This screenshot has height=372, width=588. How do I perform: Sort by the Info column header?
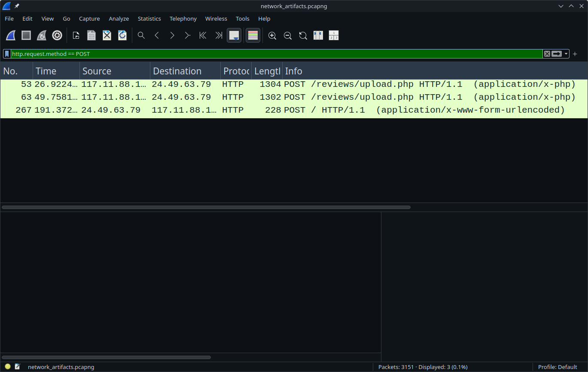[435, 71]
